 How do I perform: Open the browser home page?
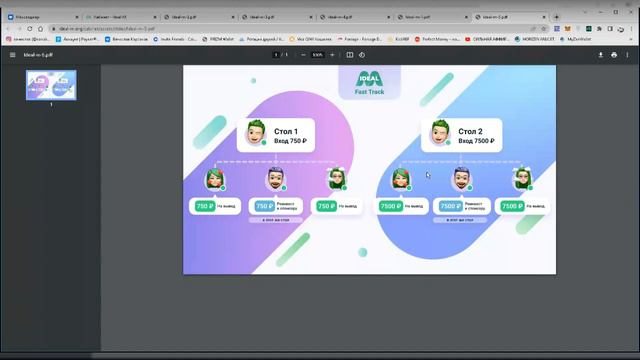[40, 29]
